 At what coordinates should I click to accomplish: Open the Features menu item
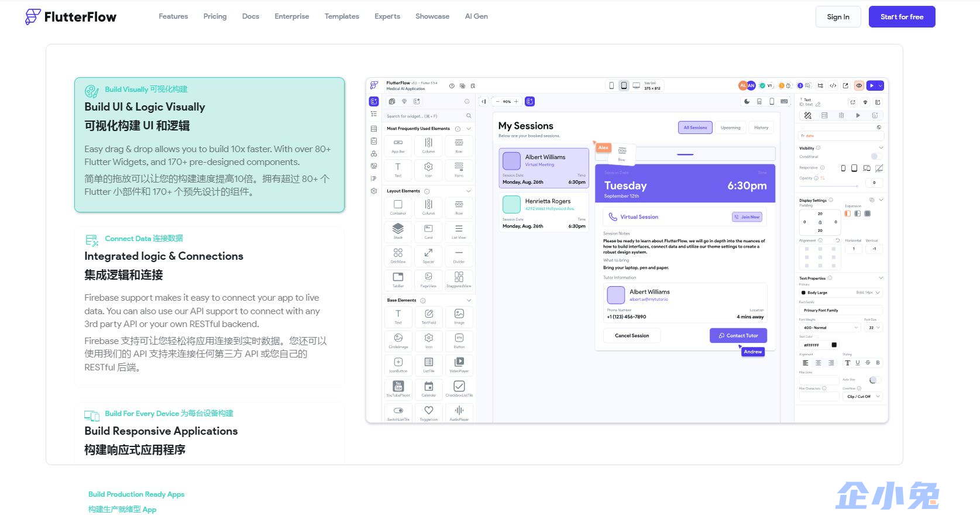click(x=173, y=16)
